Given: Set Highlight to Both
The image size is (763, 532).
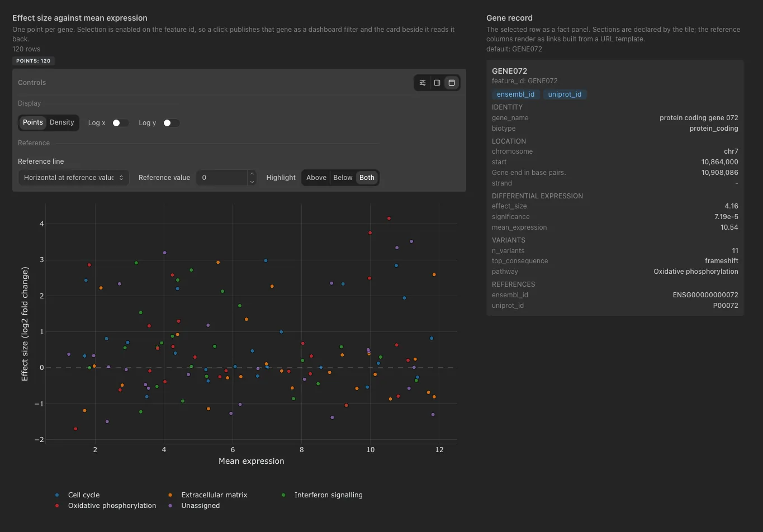Looking at the screenshot, I should [x=367, y=178].
